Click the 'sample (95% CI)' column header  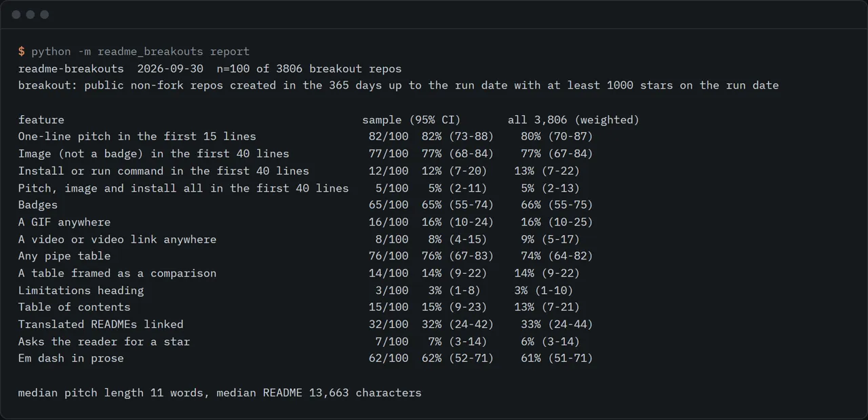[412, 120]
